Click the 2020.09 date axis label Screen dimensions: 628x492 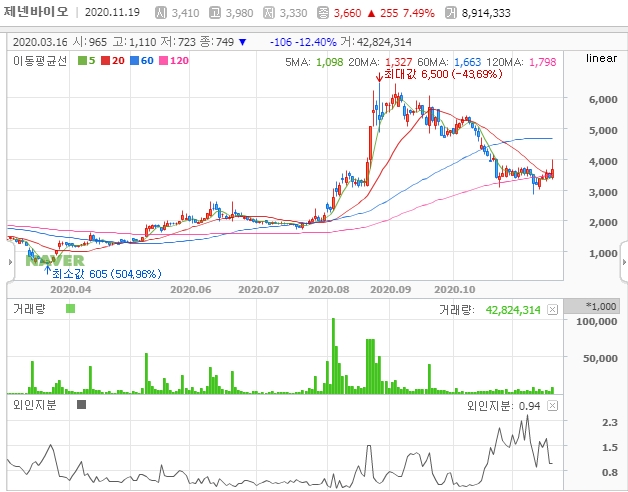[390, 290]
